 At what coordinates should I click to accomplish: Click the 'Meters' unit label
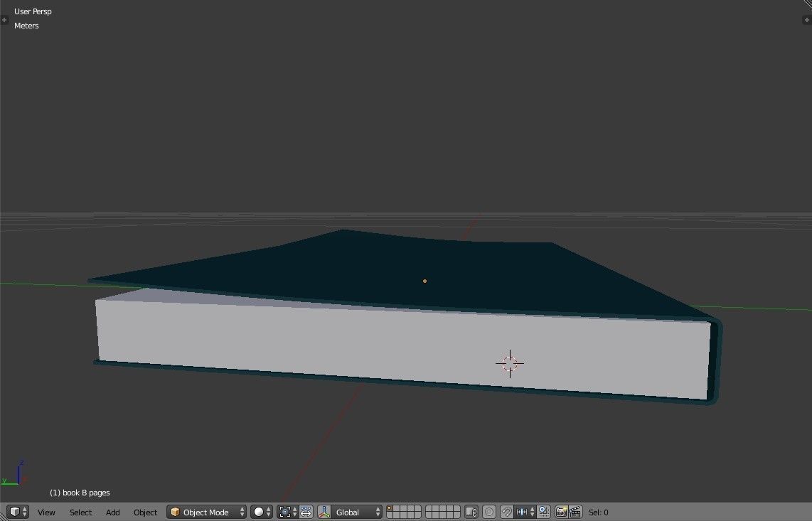coord(26,26)
